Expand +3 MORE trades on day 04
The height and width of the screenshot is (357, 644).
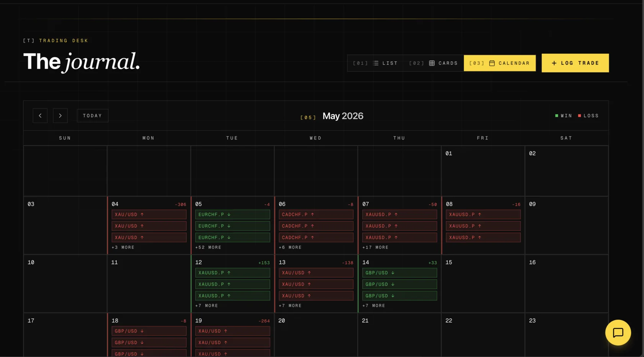click(123, 248)
